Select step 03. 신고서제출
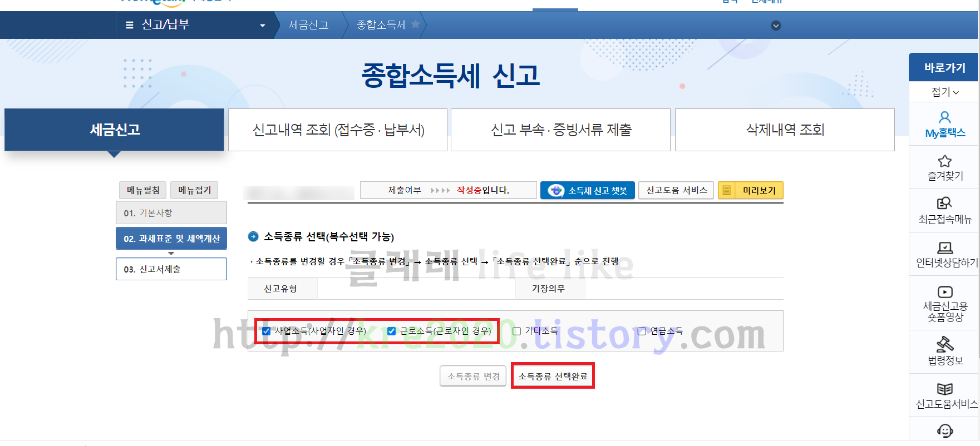Screen dimensions: 980x446 click(x=171, y=269)
